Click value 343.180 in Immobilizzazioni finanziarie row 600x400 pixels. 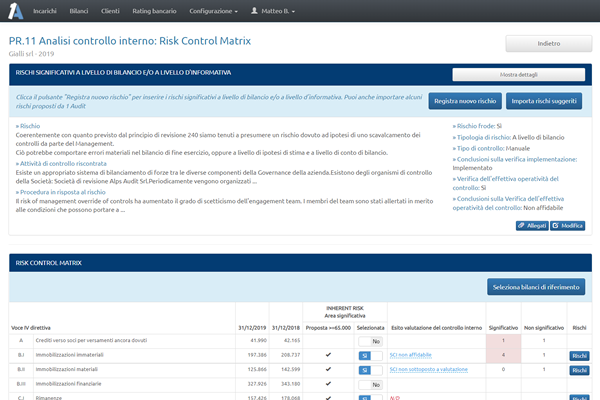click(290, 384)
